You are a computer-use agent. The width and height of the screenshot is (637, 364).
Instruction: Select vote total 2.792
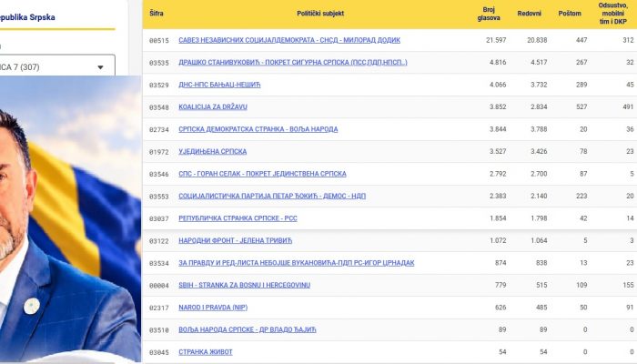(x=498, y=174)
